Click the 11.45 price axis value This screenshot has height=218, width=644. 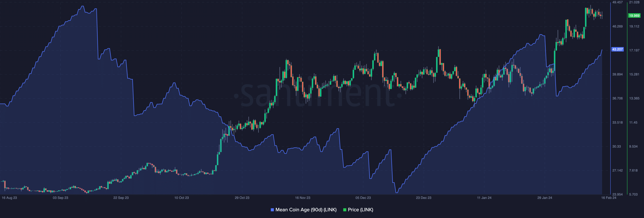pos(633,122)
